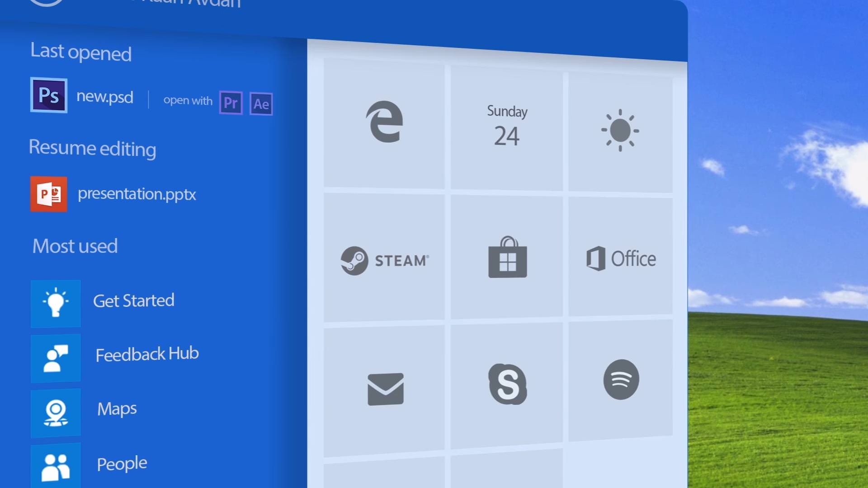Viewport: 868px width, 488px height.
Task: Resume editing presentation.pptx
Action: tap(137, 194)
